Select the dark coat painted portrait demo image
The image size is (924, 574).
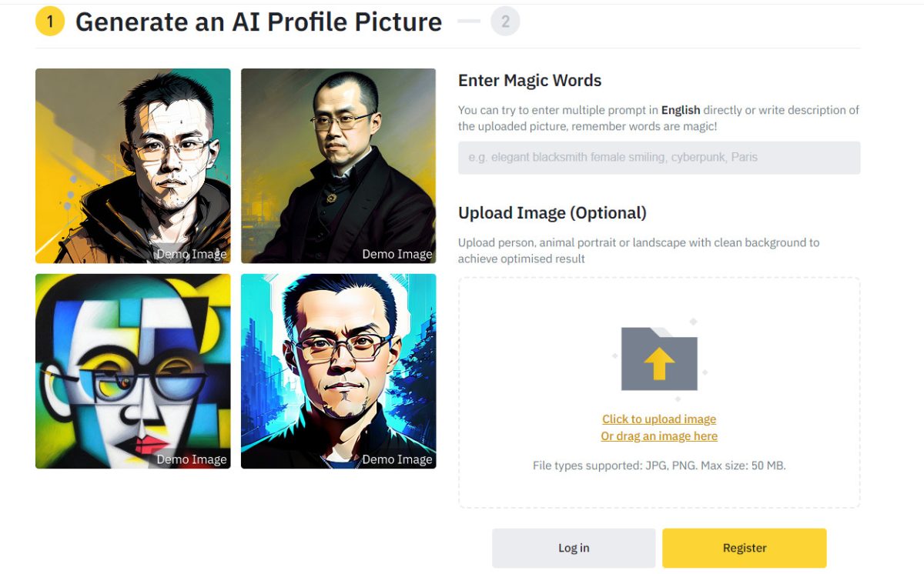339,166
